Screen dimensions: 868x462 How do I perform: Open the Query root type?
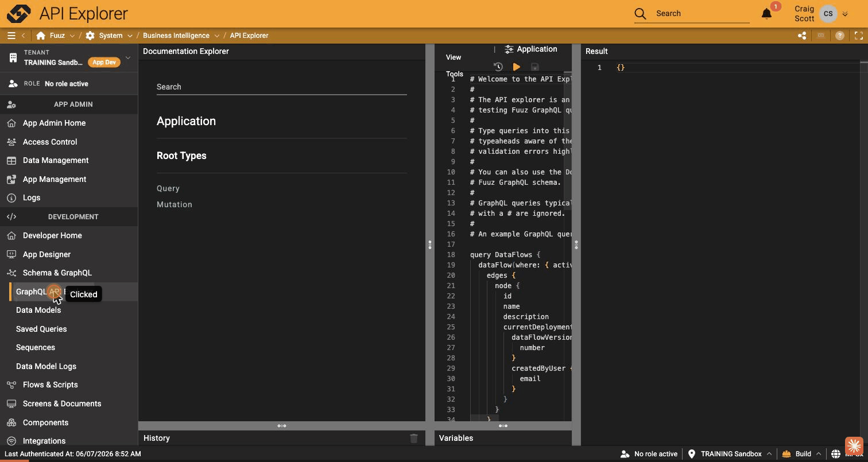pos(168,189)
